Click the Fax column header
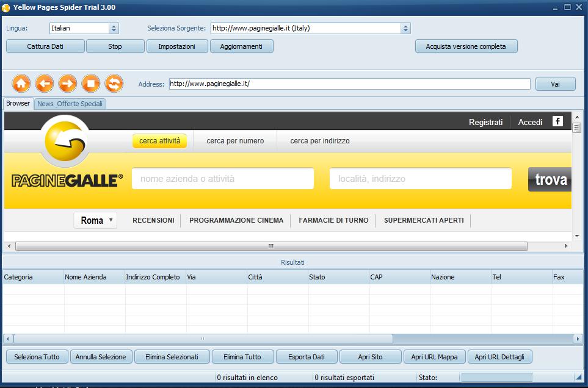Screen dimensions: 588x388 tap(568, 277)
